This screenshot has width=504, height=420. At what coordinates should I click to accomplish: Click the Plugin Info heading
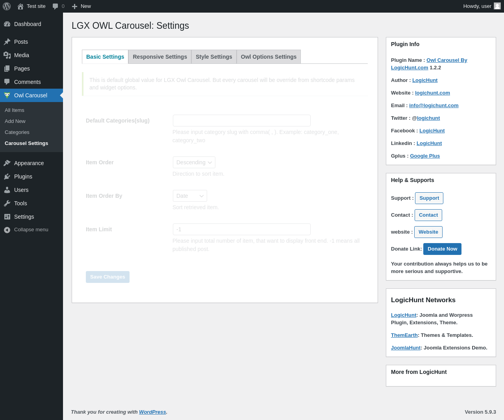coord(405,44)
